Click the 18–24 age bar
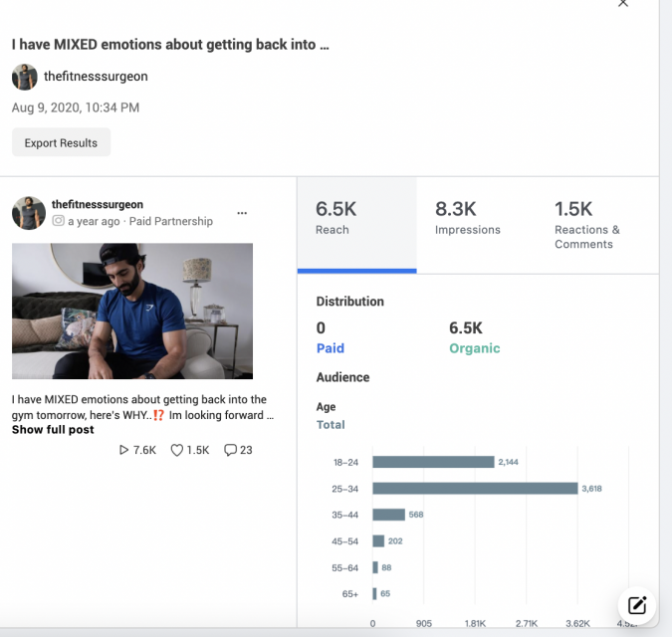This screenshot has width=672, height=637. coord(433,462)
